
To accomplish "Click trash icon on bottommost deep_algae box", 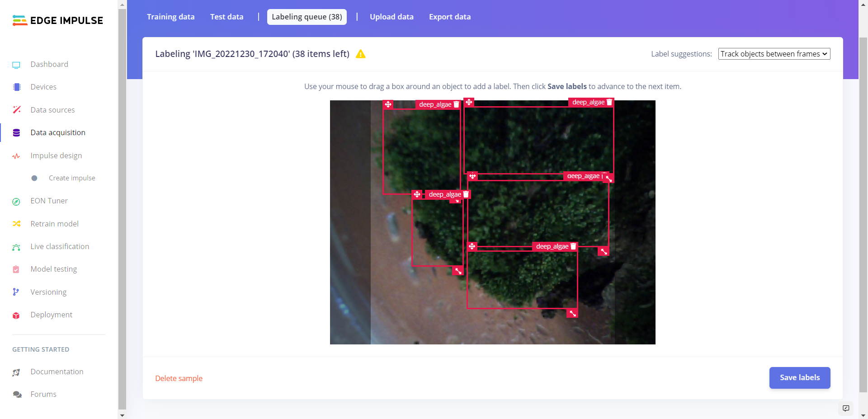I will coord(574,246).
